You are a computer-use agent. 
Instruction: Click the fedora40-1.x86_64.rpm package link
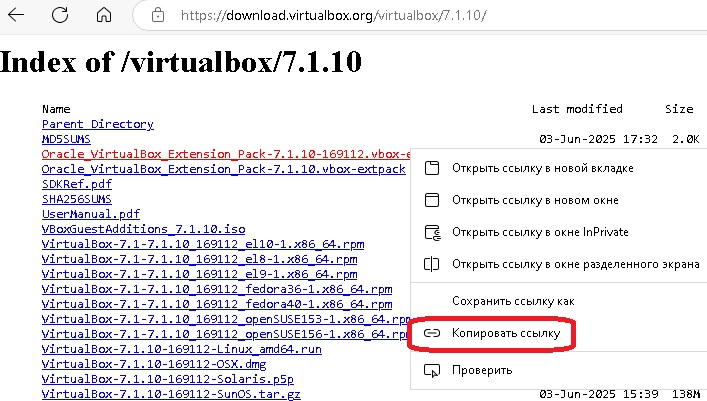pyautogui.click(x=217, y=304)
